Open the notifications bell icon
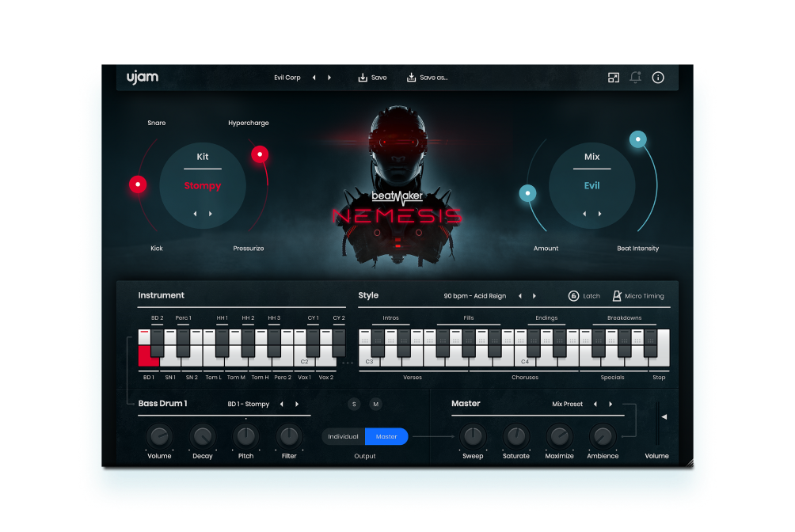 coord(635,78)
